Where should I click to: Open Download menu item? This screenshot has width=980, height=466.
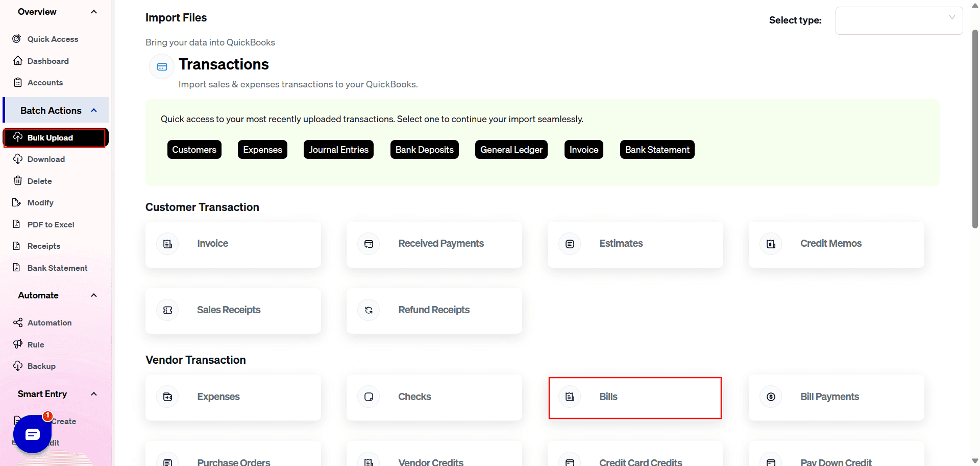[46, 159]
